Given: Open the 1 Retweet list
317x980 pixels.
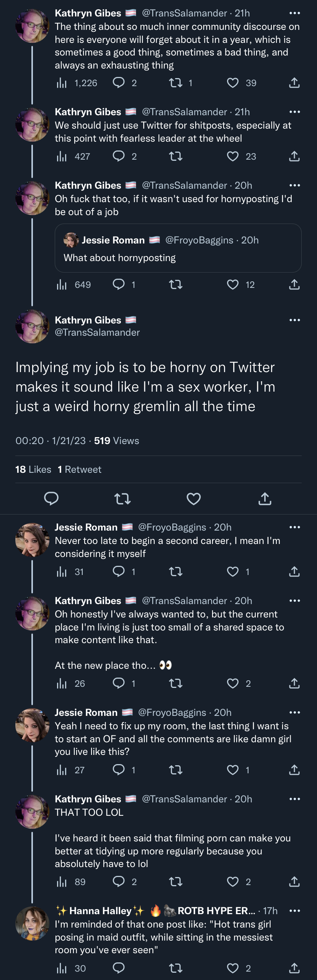Looking at the screenshot, I should 80,469.
